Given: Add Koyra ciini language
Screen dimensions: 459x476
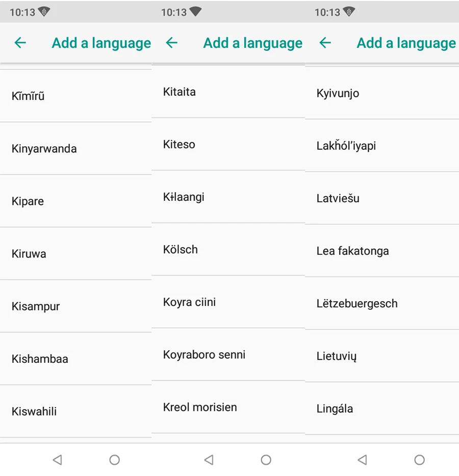Looking at the screenshot, I should pyautogui.click(x=228, y=302).
